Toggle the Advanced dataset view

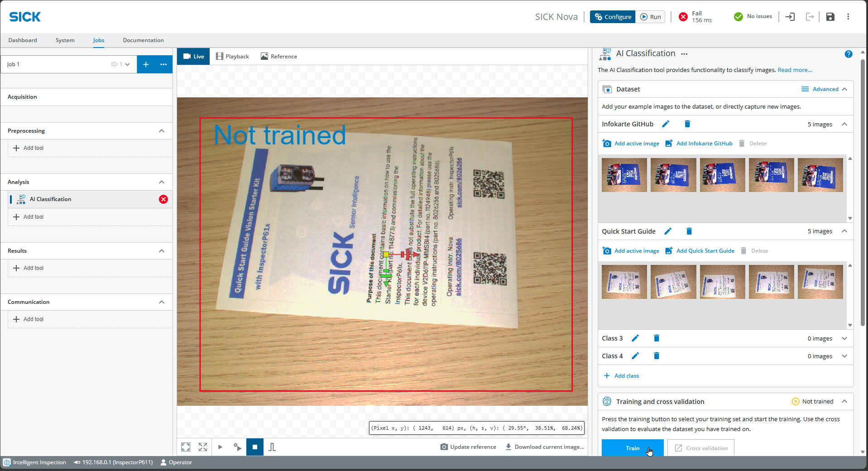point(820,89)
